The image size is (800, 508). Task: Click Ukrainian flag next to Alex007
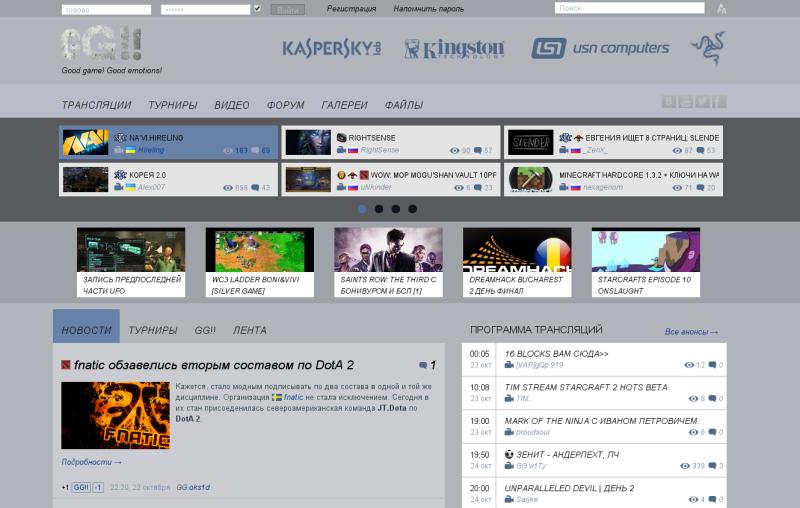click(x=131, y=187)
